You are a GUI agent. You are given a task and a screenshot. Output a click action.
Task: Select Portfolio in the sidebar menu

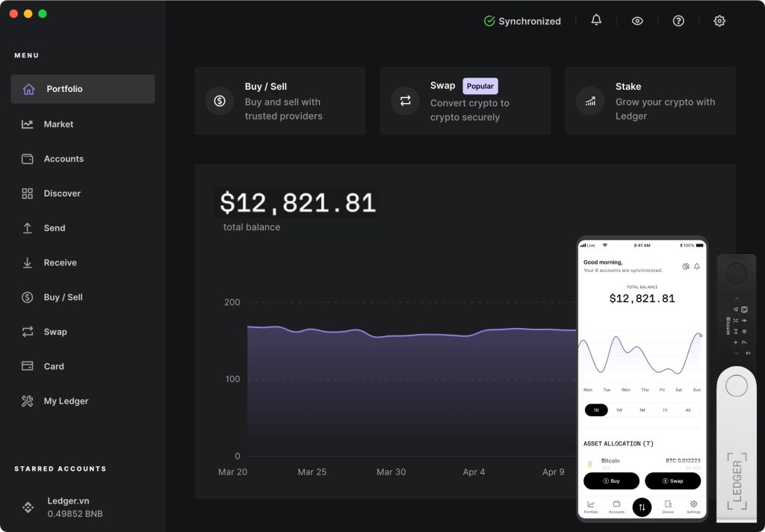82,89
